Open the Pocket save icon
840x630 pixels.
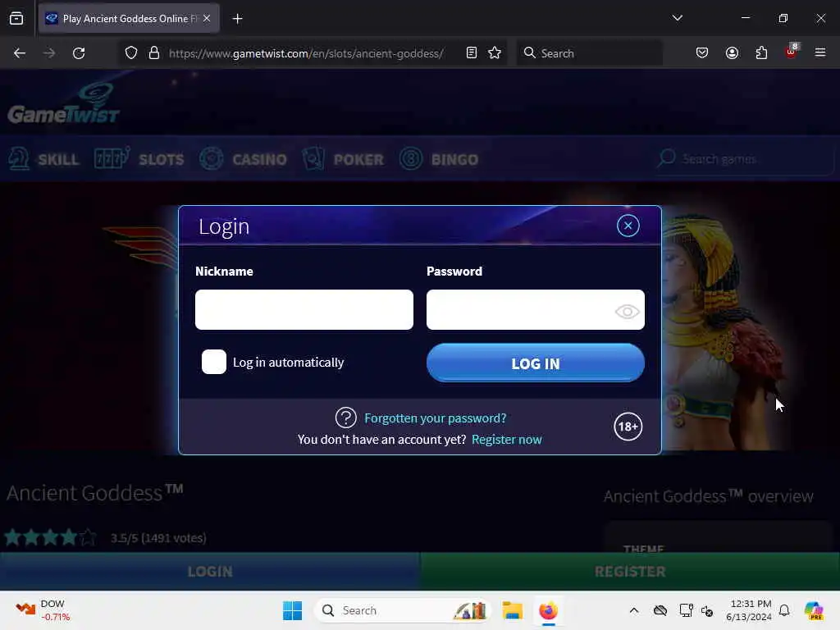point(702,53)
